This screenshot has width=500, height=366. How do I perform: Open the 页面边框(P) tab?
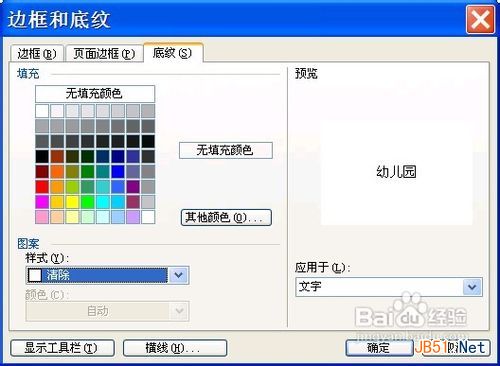pos(104,53)
